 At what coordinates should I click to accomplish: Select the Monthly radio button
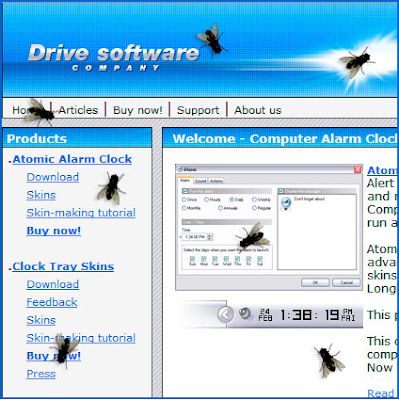184,208
